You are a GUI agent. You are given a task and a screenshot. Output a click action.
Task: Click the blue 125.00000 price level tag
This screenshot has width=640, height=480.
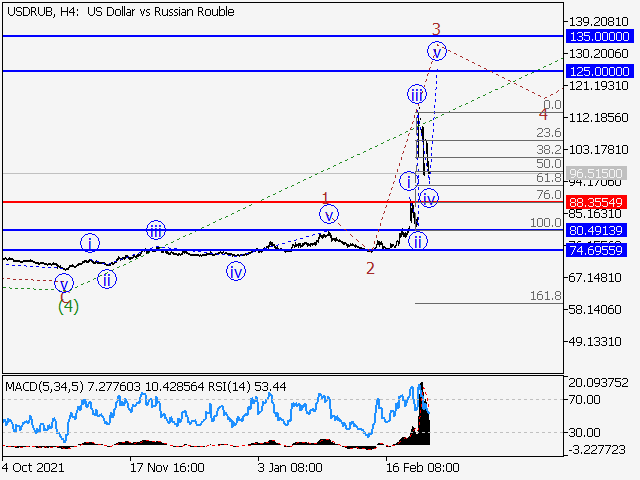pyautogui.click(x=600, y=71)
